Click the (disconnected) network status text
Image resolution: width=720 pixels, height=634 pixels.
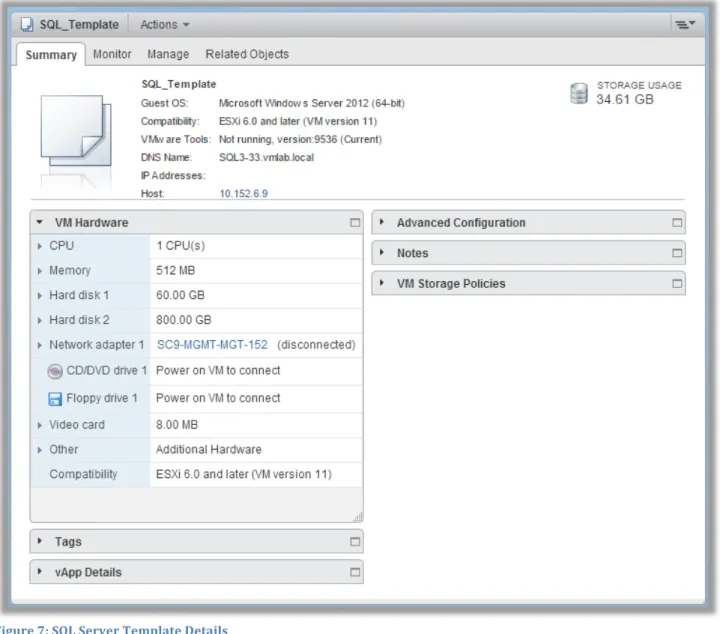click(x=316, y=345)
